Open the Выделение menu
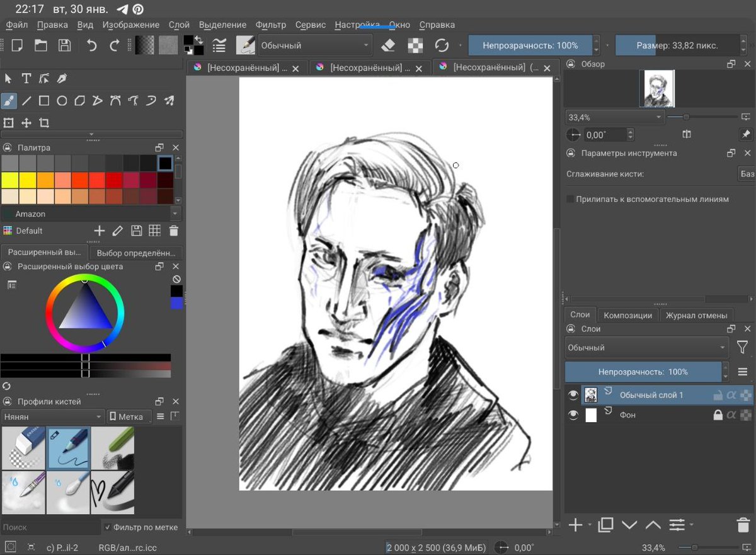 point(222,25)
